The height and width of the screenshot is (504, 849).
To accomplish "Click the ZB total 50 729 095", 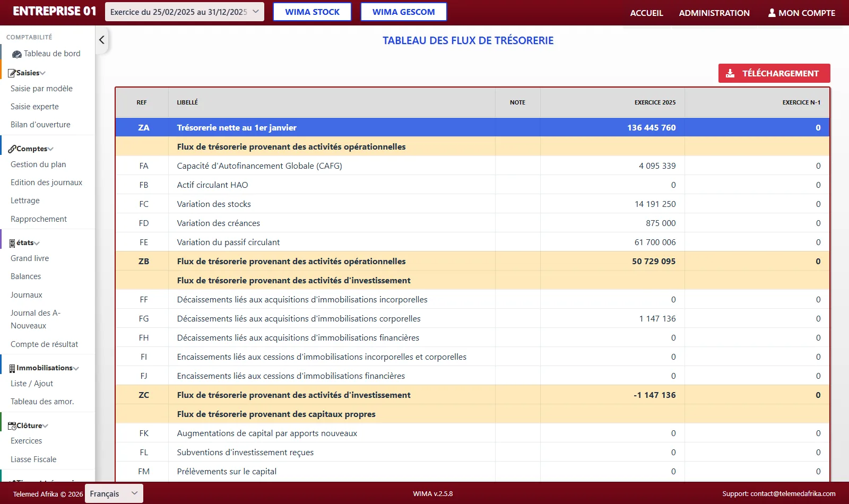I will click(654, 261).
